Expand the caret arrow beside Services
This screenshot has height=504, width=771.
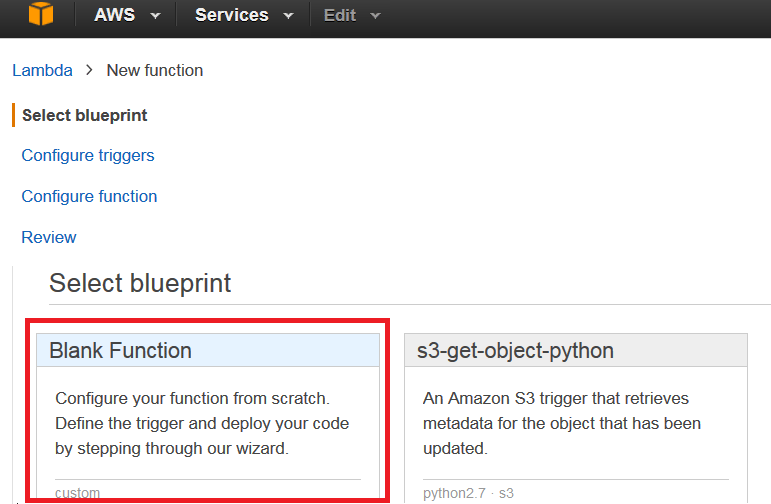pos(289,16)
